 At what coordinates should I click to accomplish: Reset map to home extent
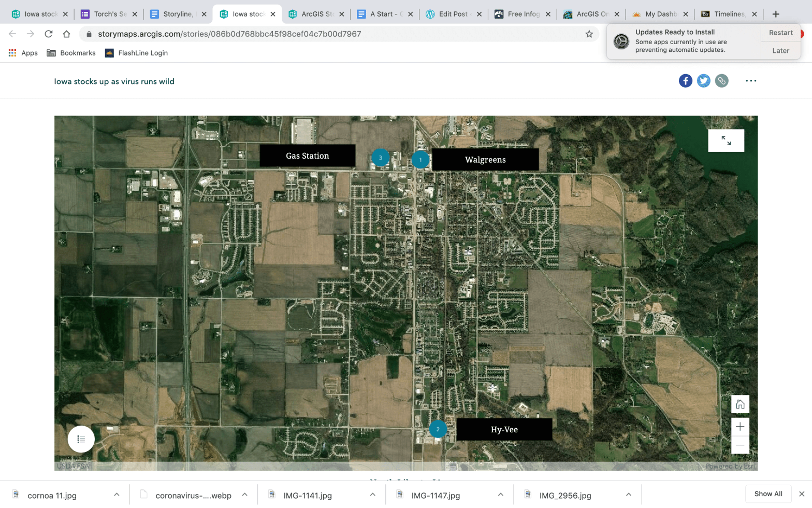click(x=740, y=404)
